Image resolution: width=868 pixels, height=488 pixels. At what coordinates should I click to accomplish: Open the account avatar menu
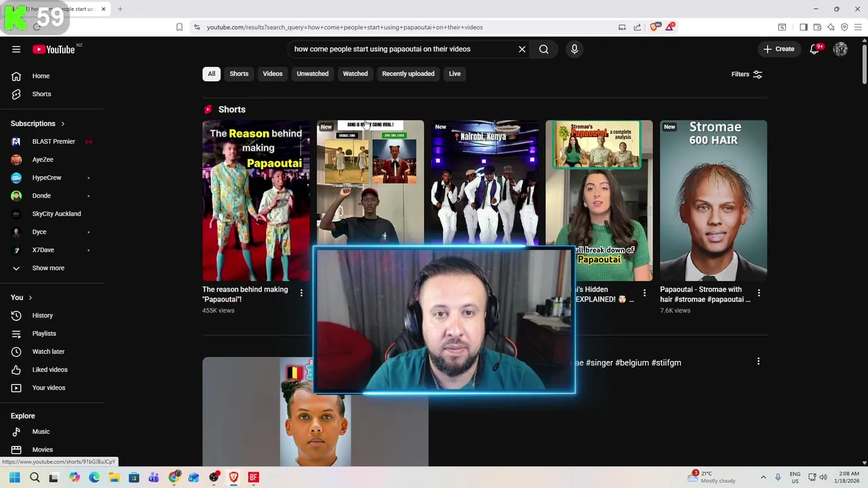click(840, 49)
